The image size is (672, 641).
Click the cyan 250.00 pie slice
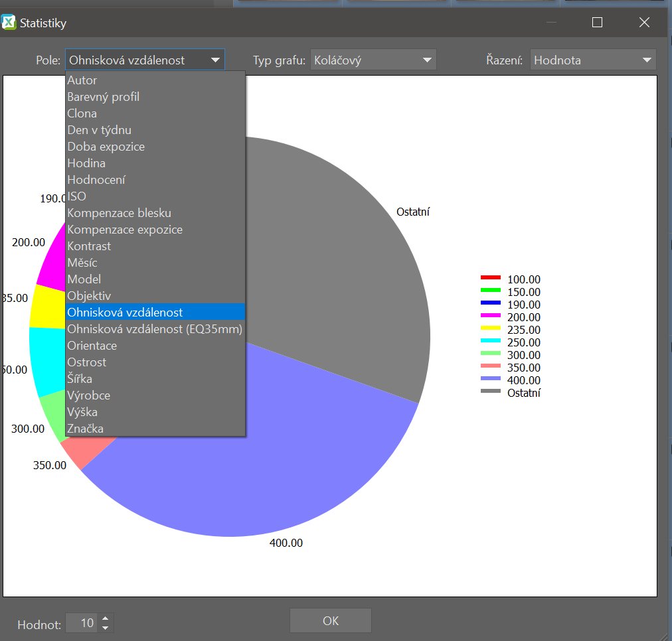point(47,360)
